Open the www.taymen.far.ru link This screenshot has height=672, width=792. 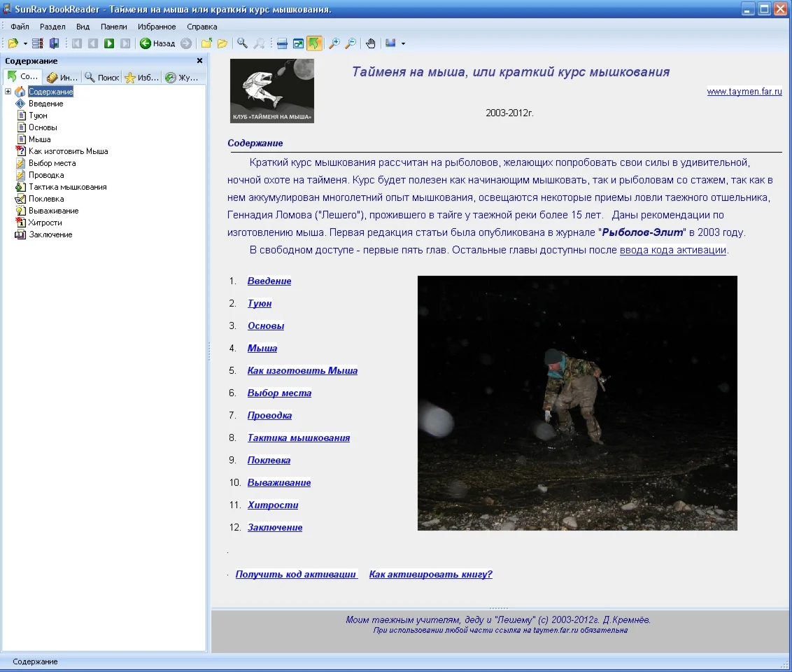744,92
